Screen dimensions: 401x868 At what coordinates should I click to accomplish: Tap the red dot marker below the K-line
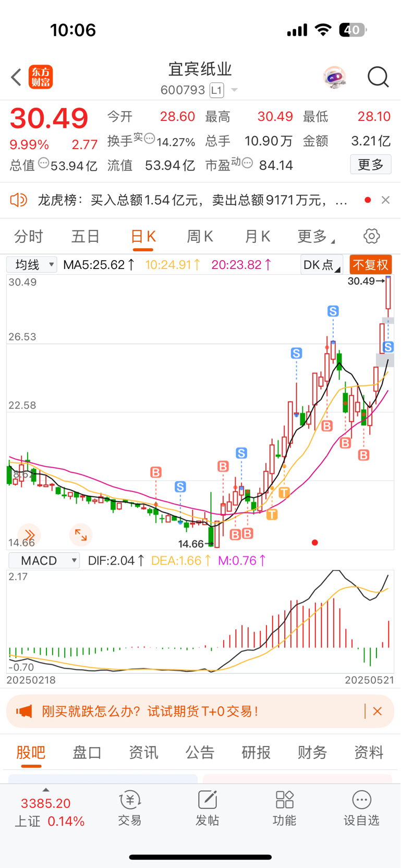(314, 543)
